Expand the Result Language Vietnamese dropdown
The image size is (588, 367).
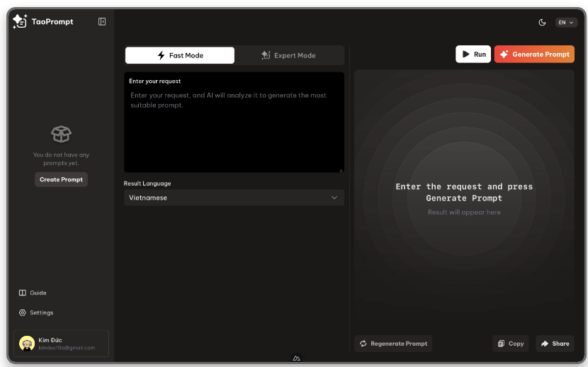click(x=227, y=198)
